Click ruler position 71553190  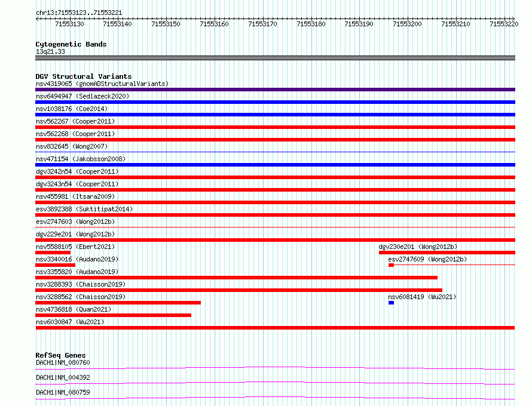359,24
